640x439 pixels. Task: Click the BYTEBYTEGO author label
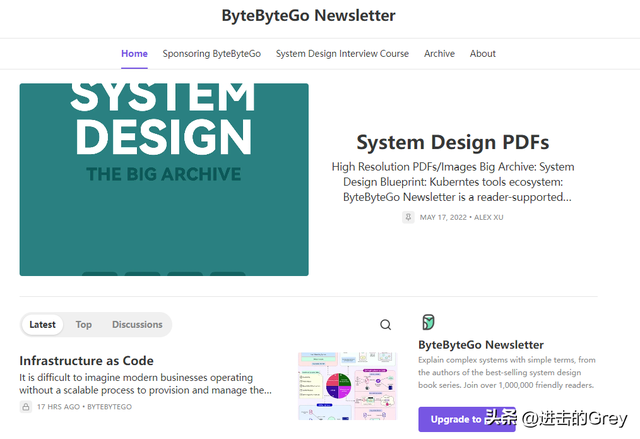point(109,407)
